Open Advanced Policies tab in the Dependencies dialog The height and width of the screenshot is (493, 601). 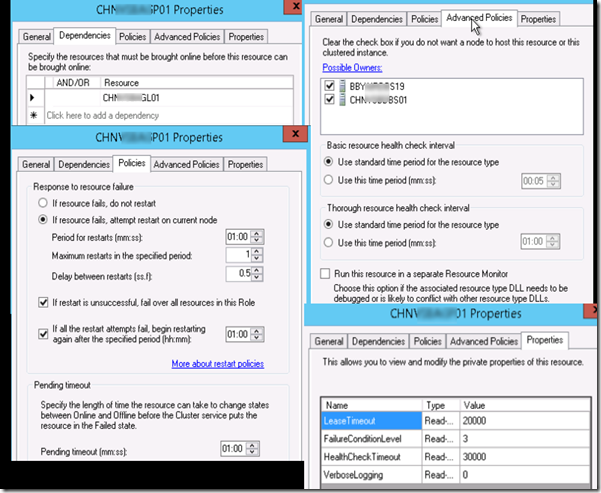pos(187,37)
